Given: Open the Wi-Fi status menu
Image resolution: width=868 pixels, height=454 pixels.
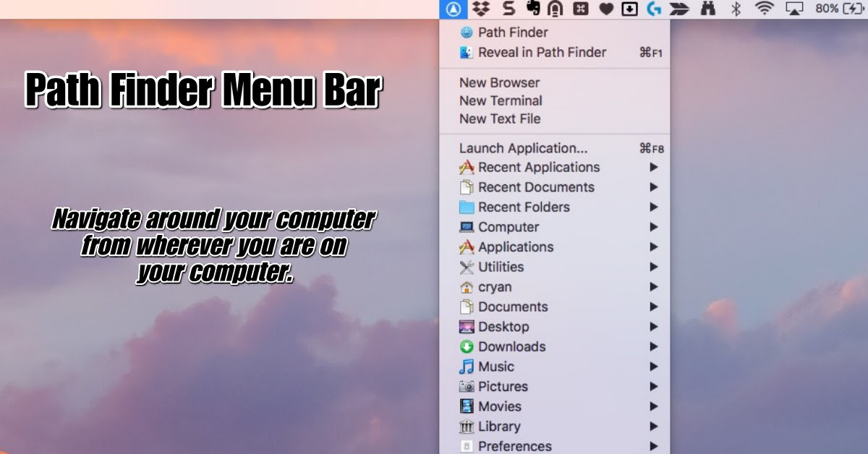Looking at the screenshot, I should click(x=764, y=9).
